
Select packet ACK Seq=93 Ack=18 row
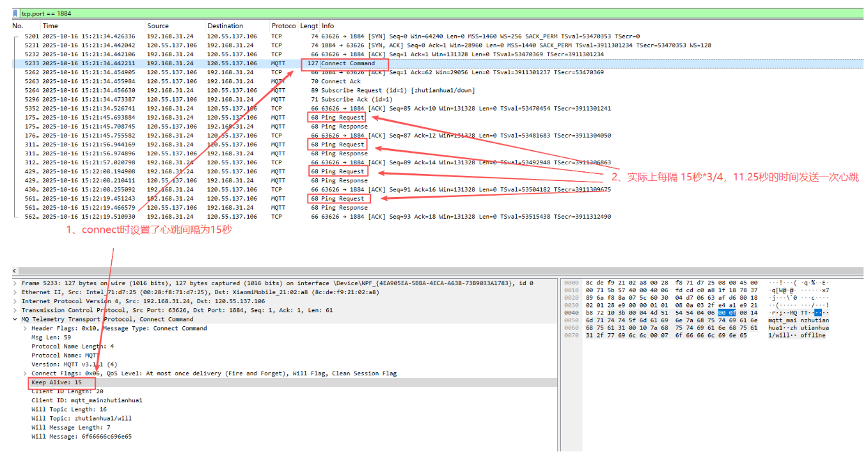[437, 216]
